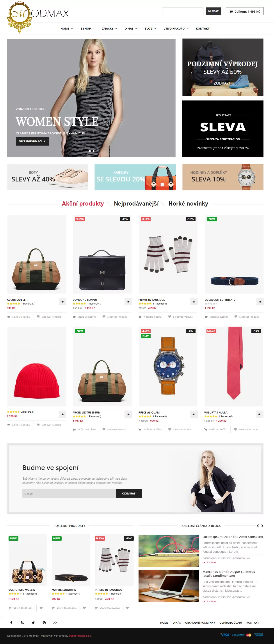Click the Twitter bird icon
The height and width of the screenshot is (644, 274).
[x=33, y=623]
